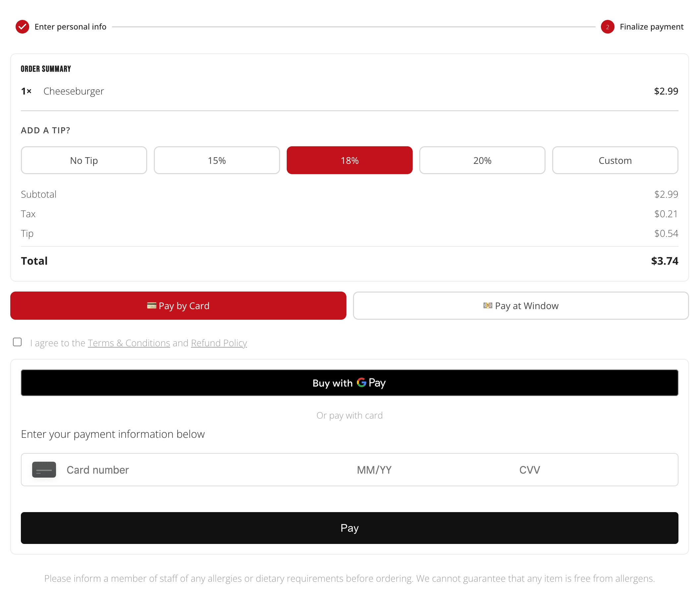Open the Custom tip option

615,160
